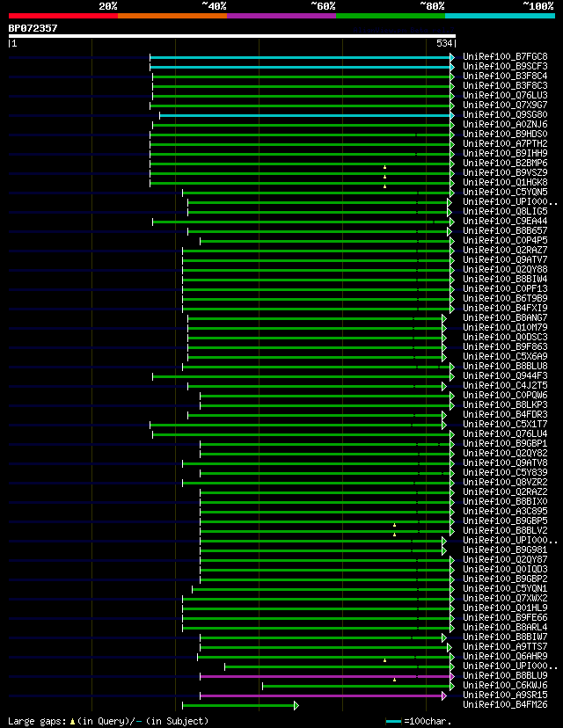
Task: Click the yellow gap marker on UniRef100_B9GBP5 row
Action: pyautogui.click(x=394, y=525)
